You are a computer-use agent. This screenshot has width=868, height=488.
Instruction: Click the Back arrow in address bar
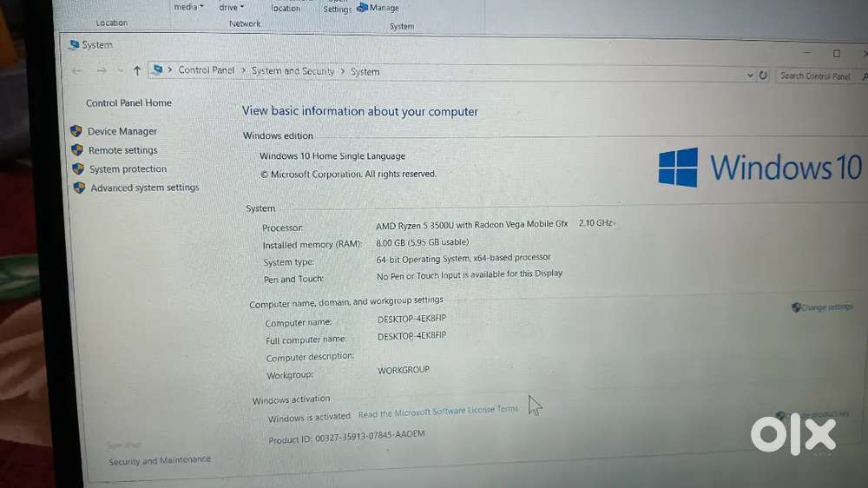coord(77,70)
